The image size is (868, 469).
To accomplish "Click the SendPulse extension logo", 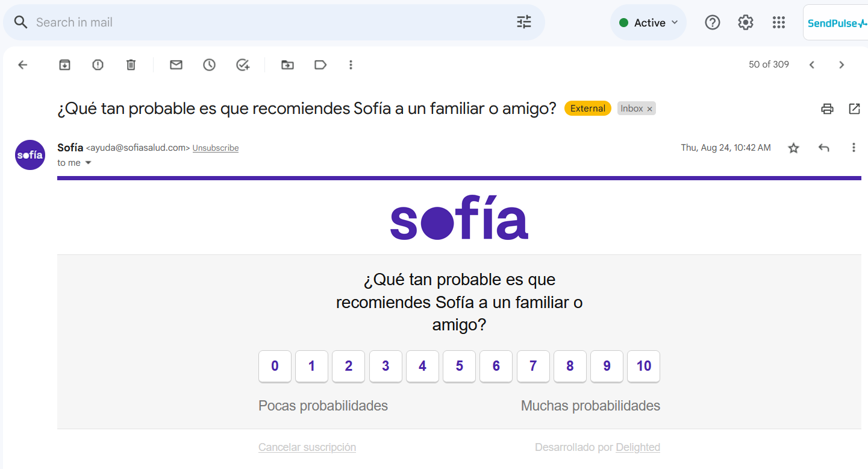I will 837,23.
